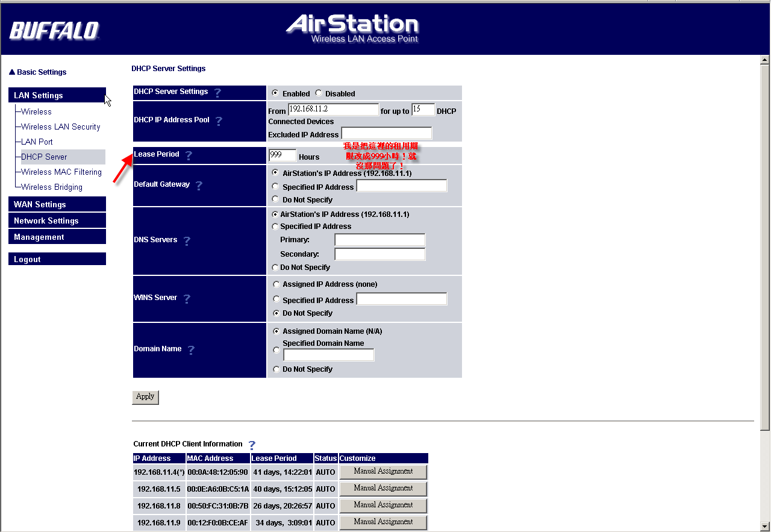Open help icon next to Lease Period

(x=189, y=155)
